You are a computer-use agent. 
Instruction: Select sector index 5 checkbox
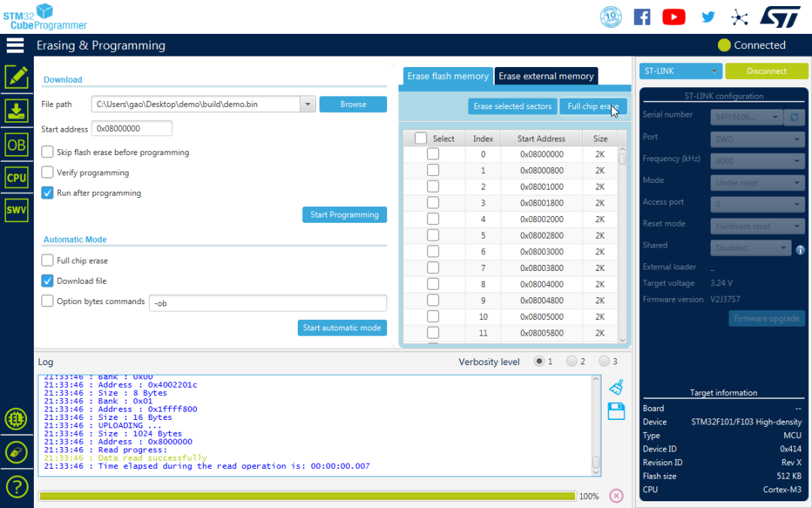pos(433,235)
